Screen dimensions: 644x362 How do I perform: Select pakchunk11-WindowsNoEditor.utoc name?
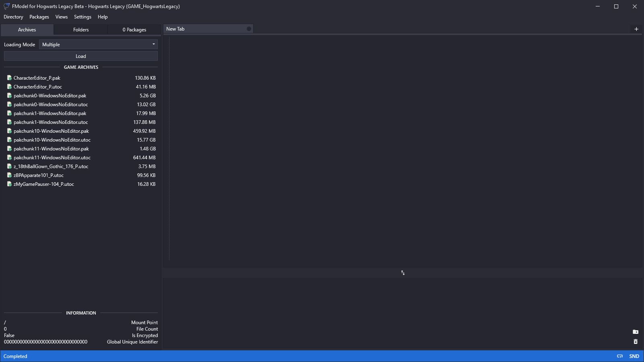[x=52, y=158]
